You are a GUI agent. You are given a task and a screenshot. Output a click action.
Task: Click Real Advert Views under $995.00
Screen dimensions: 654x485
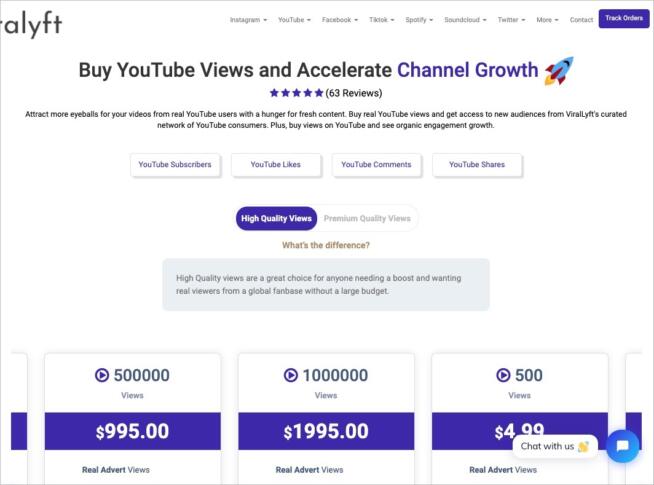click(116, 470)
